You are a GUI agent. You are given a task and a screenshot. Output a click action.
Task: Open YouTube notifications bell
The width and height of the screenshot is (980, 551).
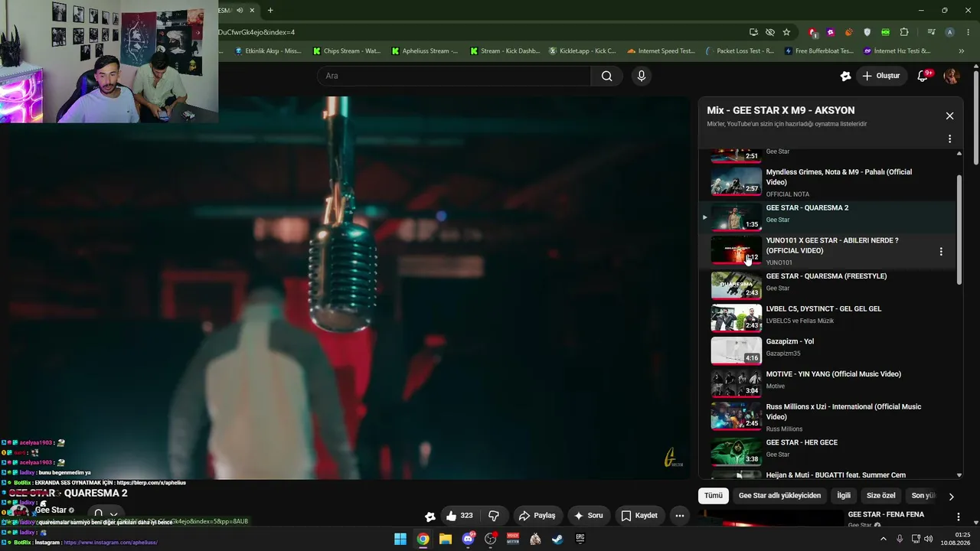[x=923, y=76]
